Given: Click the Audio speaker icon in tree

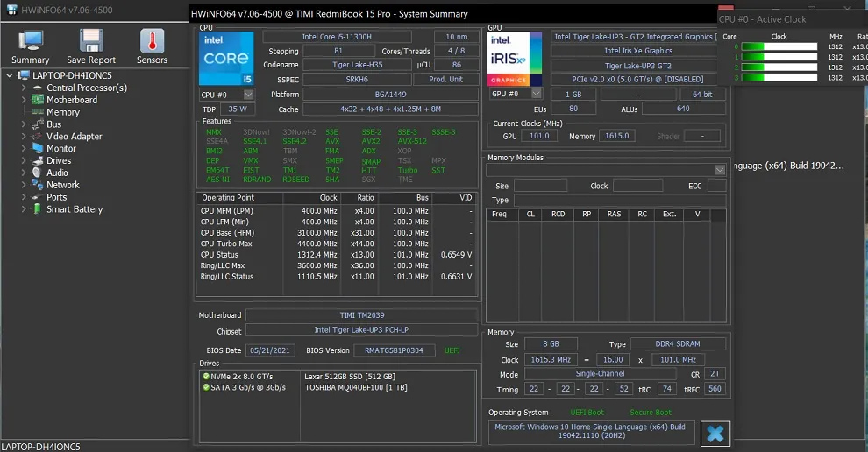Looking at the screenshot, I should click(37, 173).
